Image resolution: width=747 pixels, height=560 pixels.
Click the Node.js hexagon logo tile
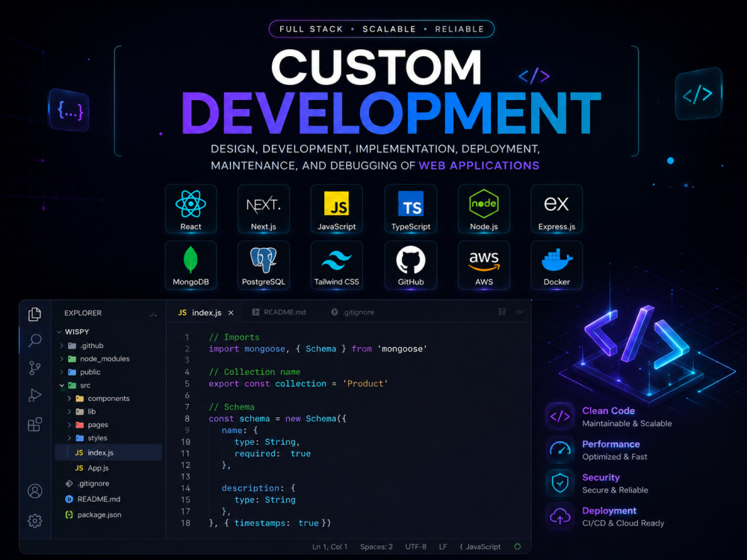click(x=483, y=208)
